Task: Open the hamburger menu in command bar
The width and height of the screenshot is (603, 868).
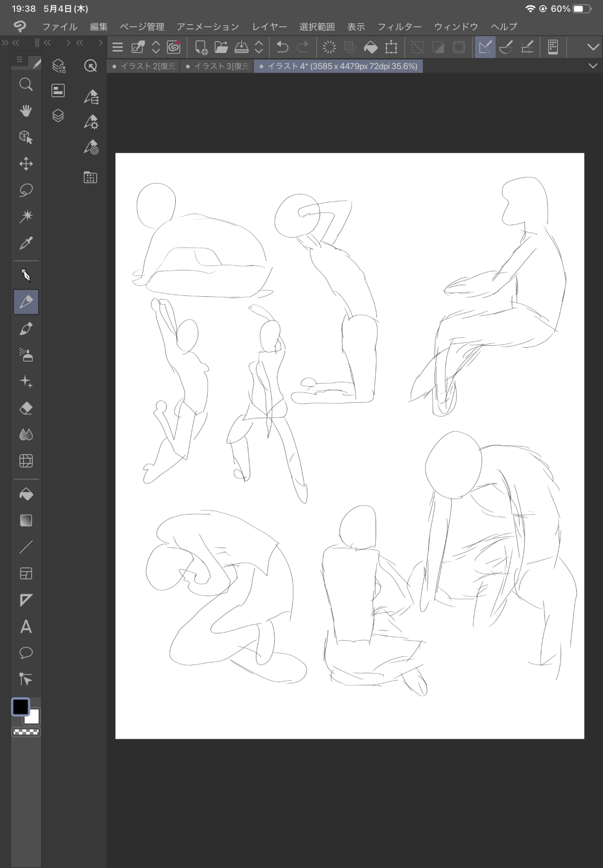Action: (118, 47)
